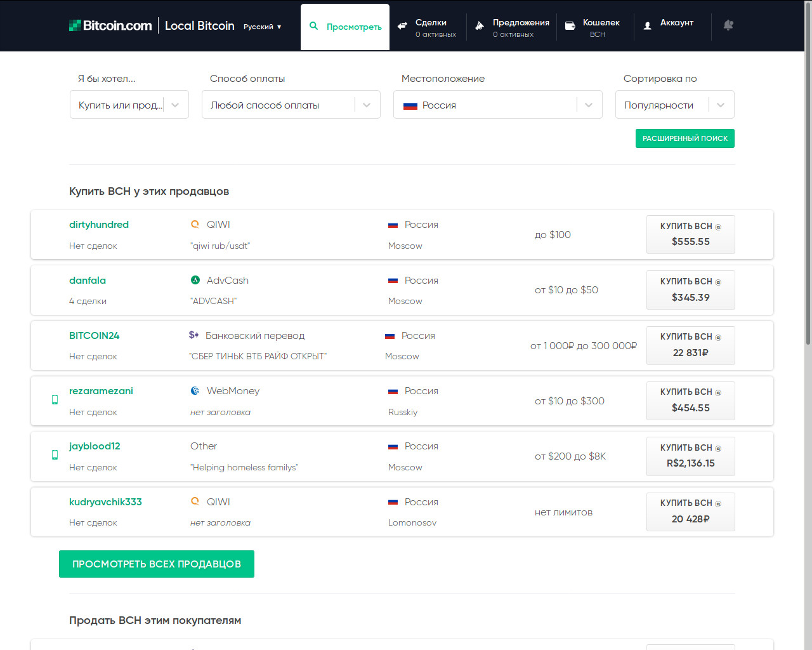Click QIWI icon in dirtyhundred row
Screen dimensions: 812x650
[195, 224]
